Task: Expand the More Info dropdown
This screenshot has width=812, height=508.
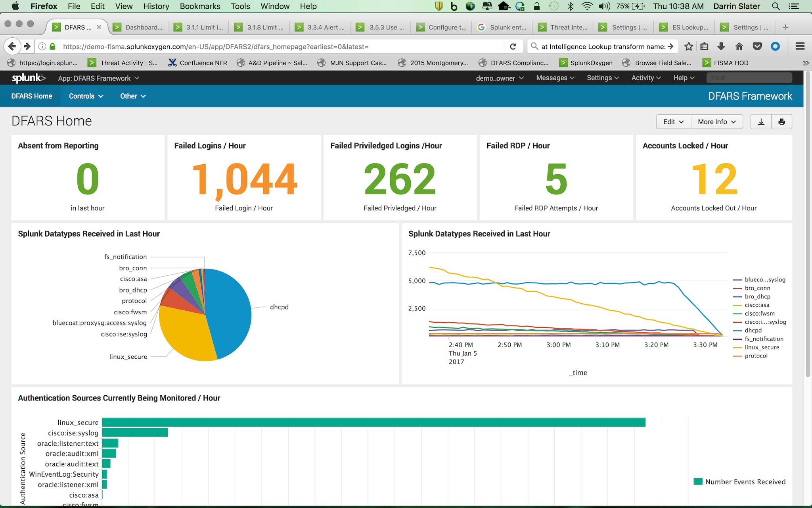Action: pyautogui.click(x=716, y=122)
